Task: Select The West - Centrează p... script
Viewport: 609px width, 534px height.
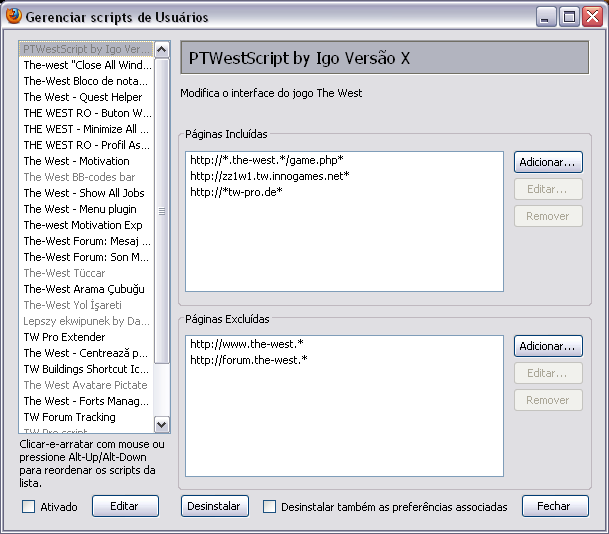Action: coord(86,353)
